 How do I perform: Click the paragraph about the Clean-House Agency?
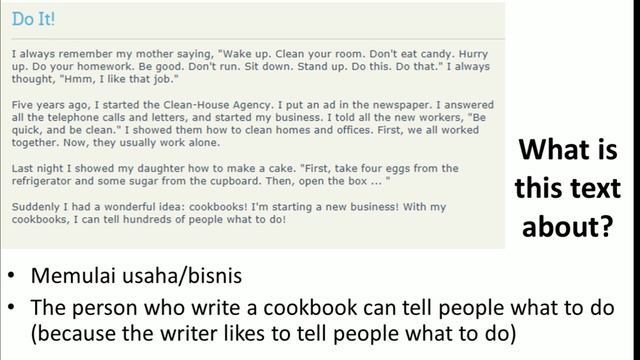pyautogui.click(x=253, y=124)
